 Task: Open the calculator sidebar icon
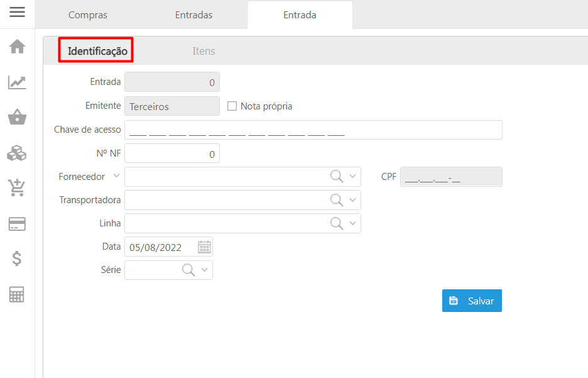point(17,295)
